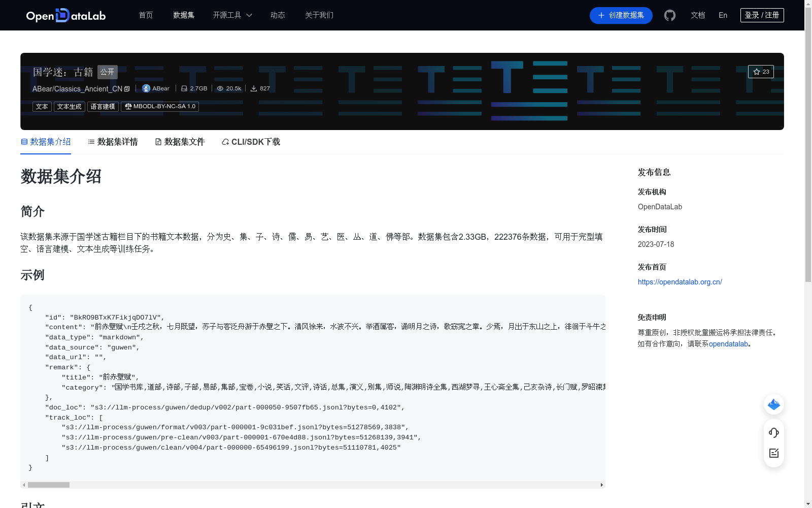Switch to the 数据集文件 tab
812x508 pixels.
pyautogui.click(x=180, y=142)
